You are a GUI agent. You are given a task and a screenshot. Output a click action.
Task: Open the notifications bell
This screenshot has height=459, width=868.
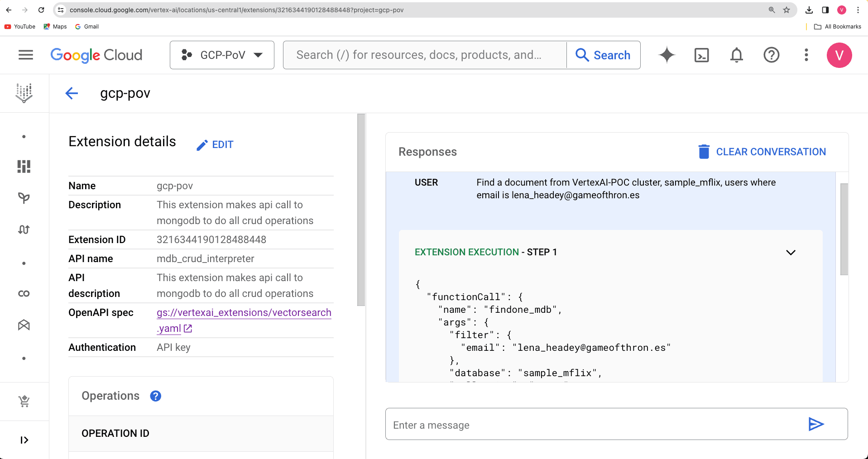736,55
